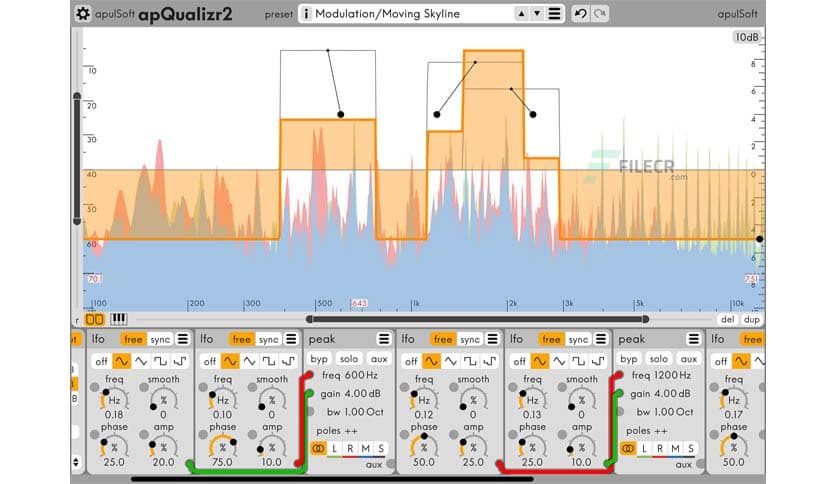Toggle sync mode on the first lfo
The width and height of the screenshot is (836, 484).
(161, 339)
